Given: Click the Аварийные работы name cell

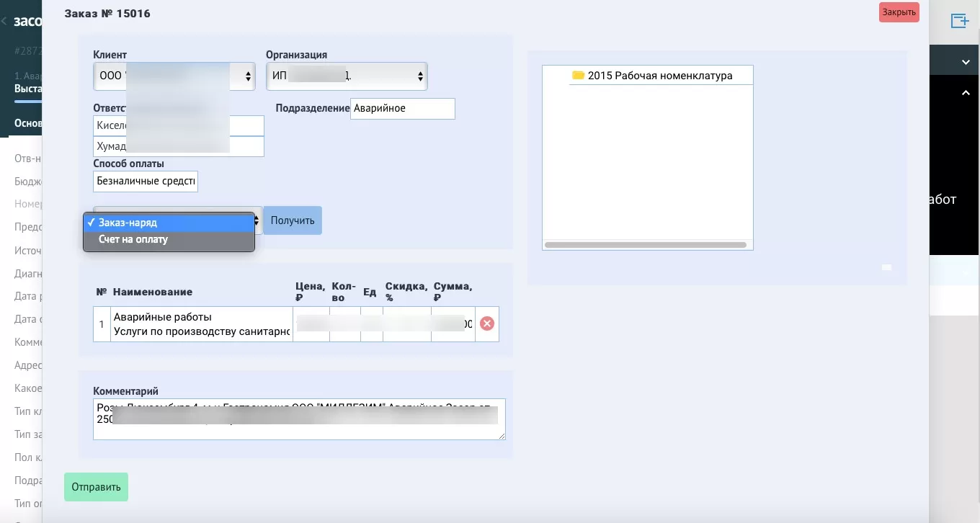Looking at the screenshot, I should click(x=202, y=324).
